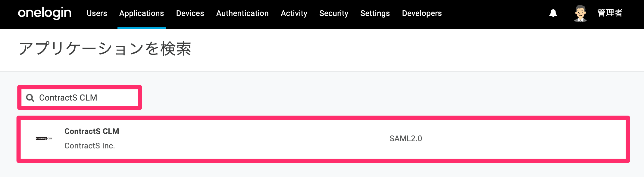Open the Settings menu
Image resolution: width=644 pixels, height=177 pixels.
(x=375, y=13)
